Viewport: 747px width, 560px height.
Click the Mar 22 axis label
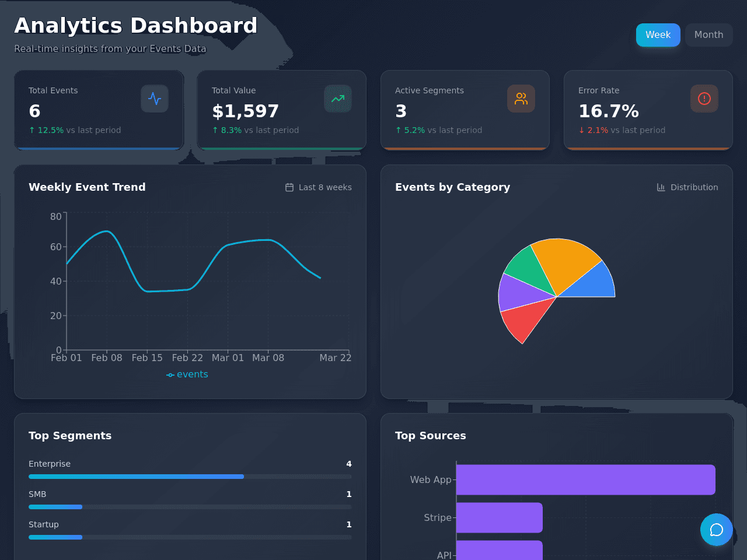pyautogui.click(x=336, y=358)
